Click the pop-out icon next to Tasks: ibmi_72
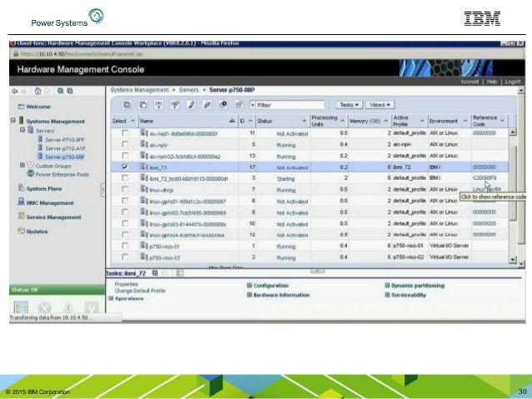 click(x=155, y=273)
